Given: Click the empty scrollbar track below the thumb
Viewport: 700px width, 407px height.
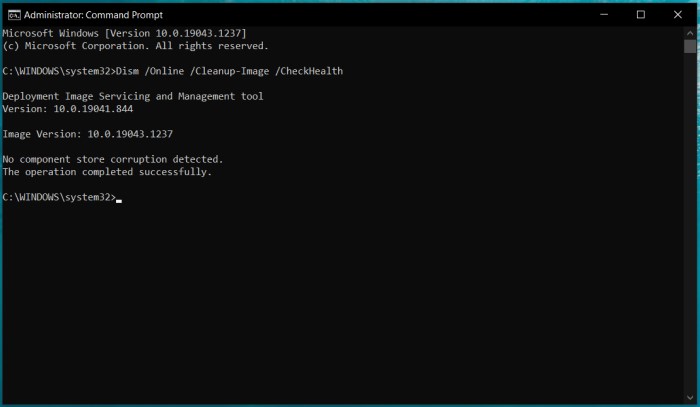Looking at the screenshot, I should click(690, 222).
